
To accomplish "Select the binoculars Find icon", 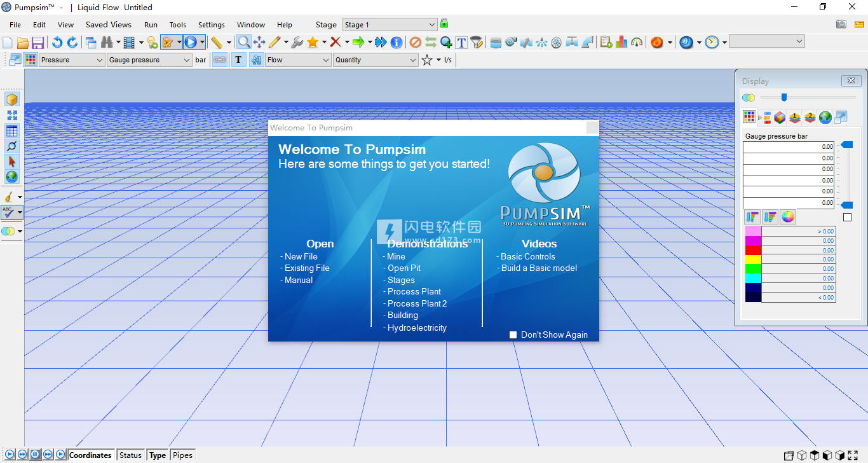I will pyautogui.click(x=107, y=43).
